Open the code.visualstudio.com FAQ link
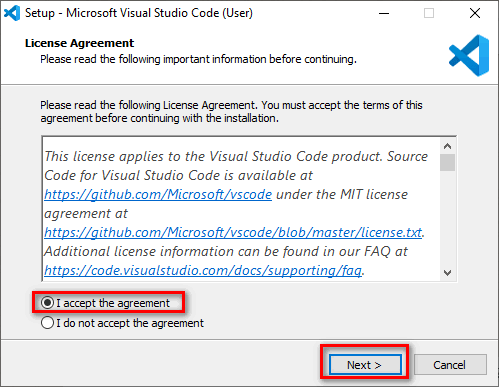 click(x=203, y=270)
